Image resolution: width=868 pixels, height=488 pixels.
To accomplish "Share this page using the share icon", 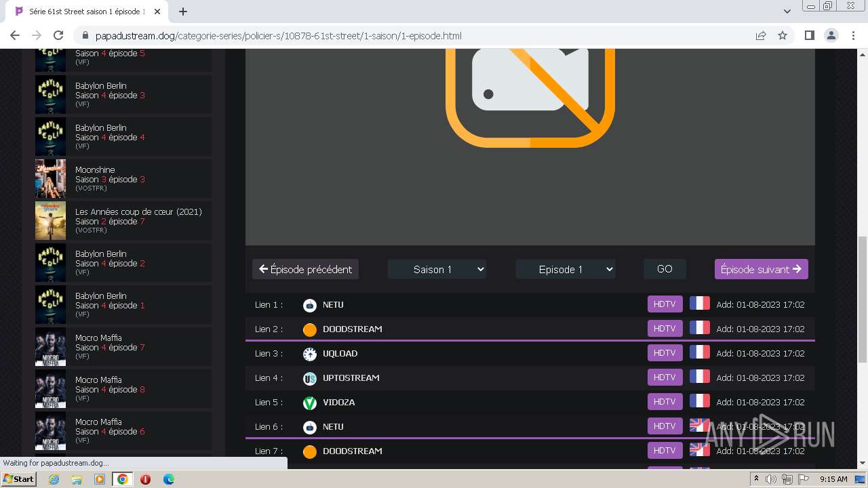I will tap(761, 35).
